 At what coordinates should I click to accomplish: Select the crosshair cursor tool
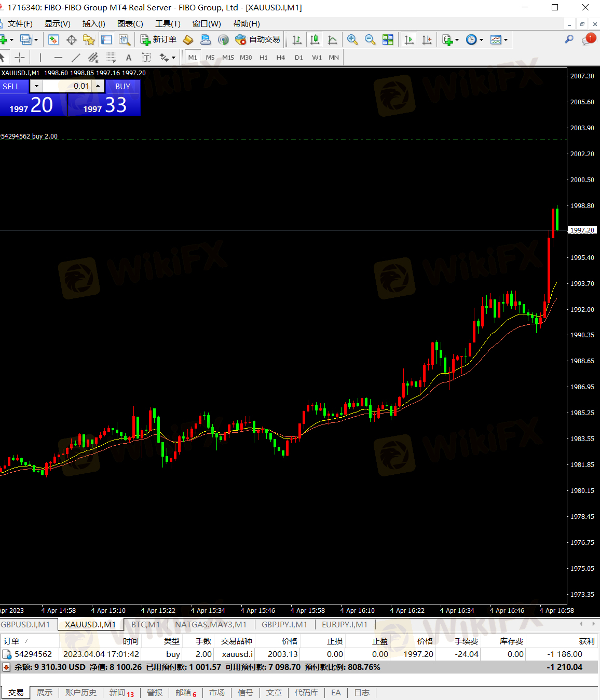coord(20,58)
